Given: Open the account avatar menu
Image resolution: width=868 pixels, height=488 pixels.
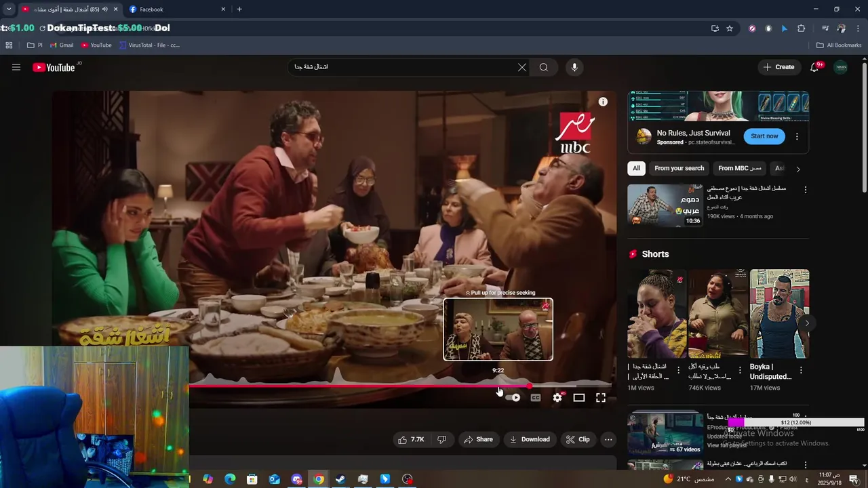Looking at the screenshot, I should pyautogui.click(x=841, y=67).
